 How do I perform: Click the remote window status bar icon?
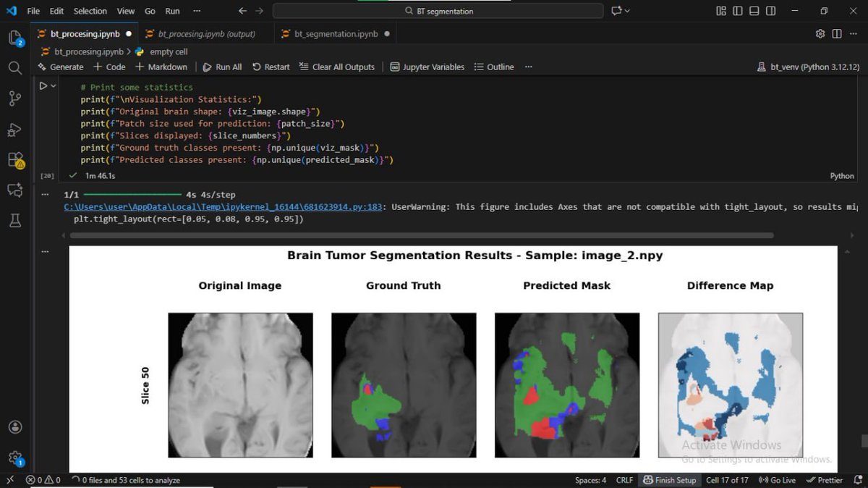click(9, 480)
